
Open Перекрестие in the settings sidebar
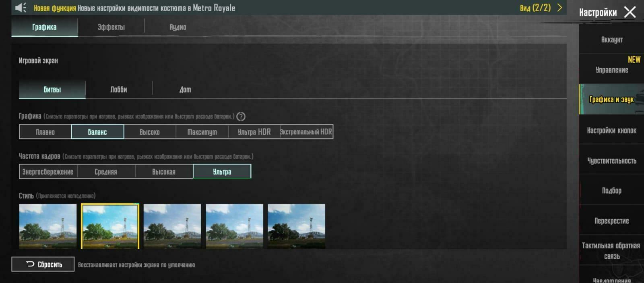611,221
